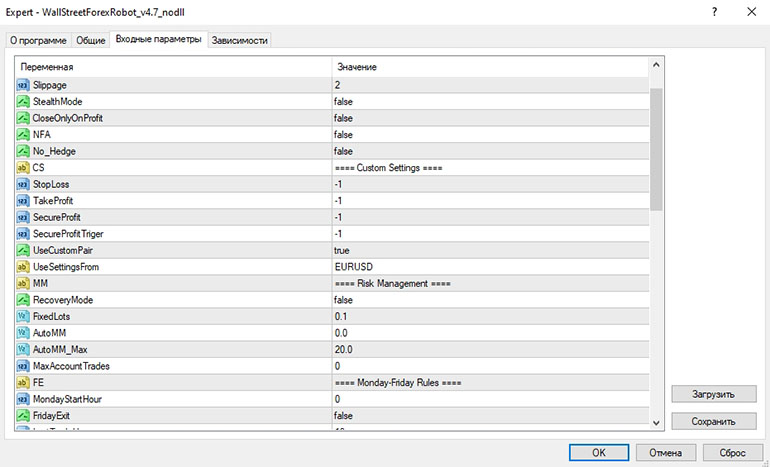Close the Expert dialog window
The image size is (770, 467).
pos(751,12)
